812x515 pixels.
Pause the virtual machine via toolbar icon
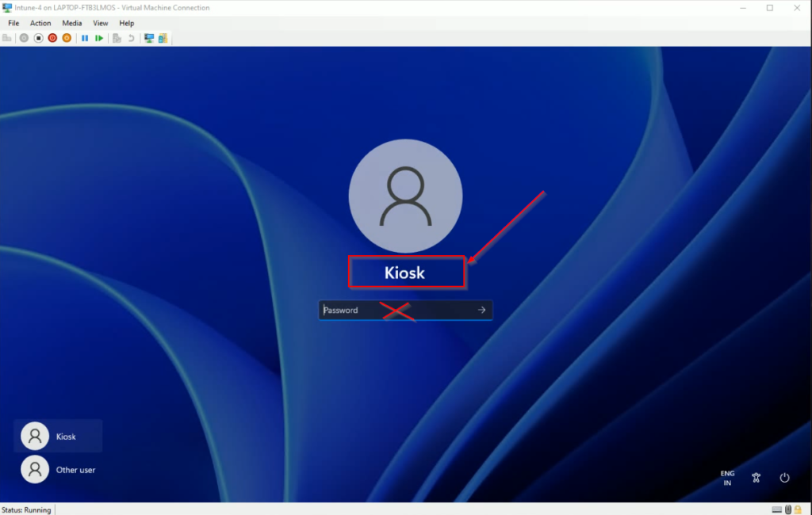click(85, 37)
